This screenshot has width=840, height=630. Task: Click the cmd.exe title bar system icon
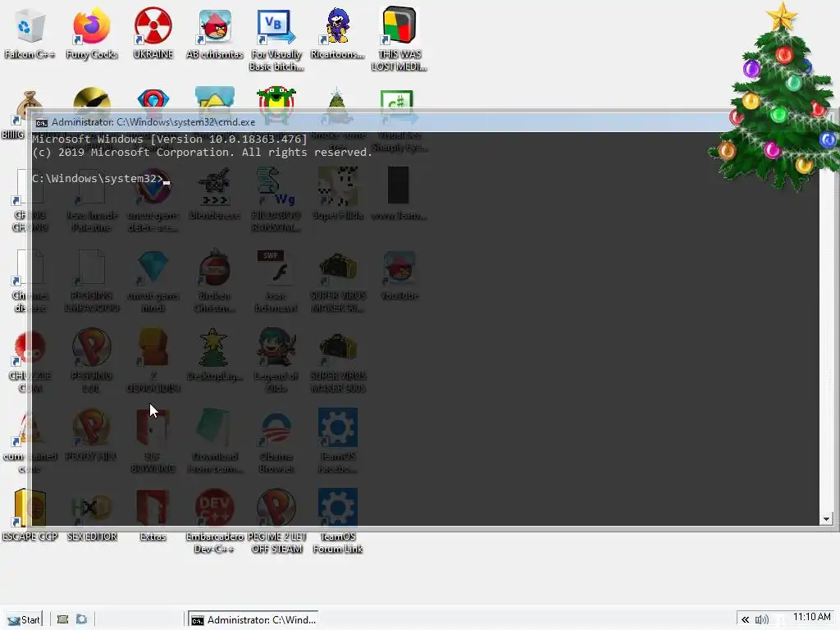(41, 123)
